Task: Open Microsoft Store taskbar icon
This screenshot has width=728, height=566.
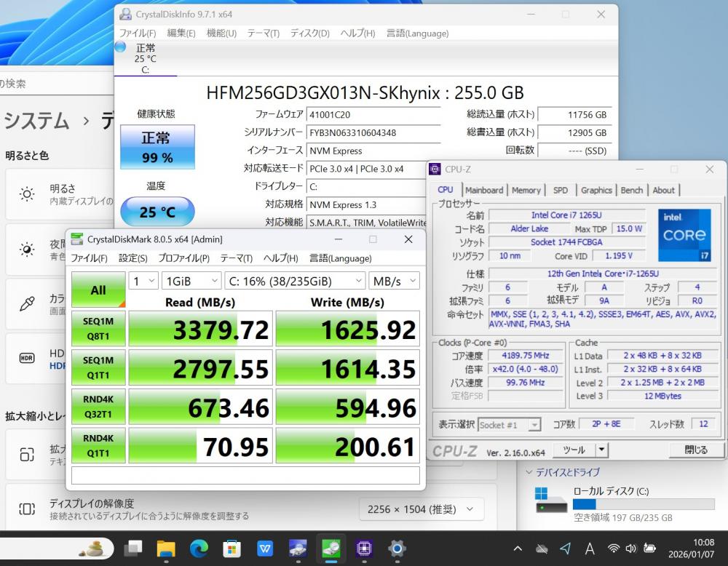Action: (232, 548)
